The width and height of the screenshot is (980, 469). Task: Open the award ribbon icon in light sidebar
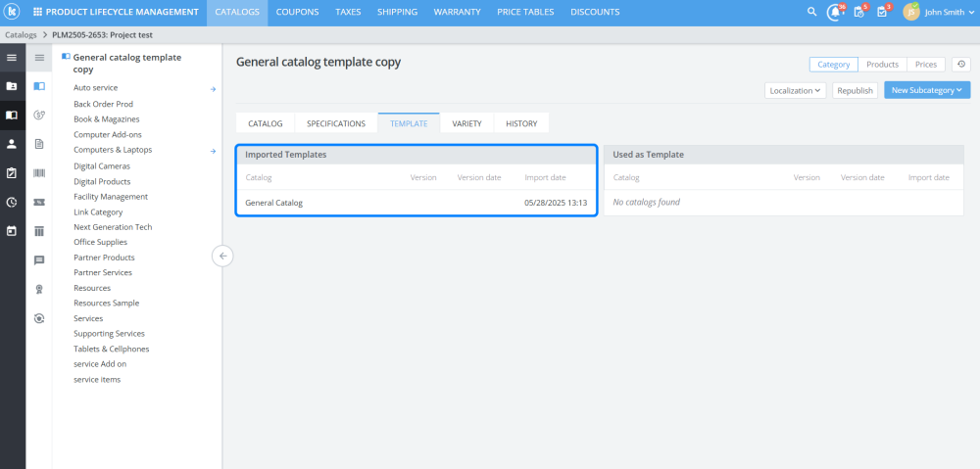(x=39, y=289)
